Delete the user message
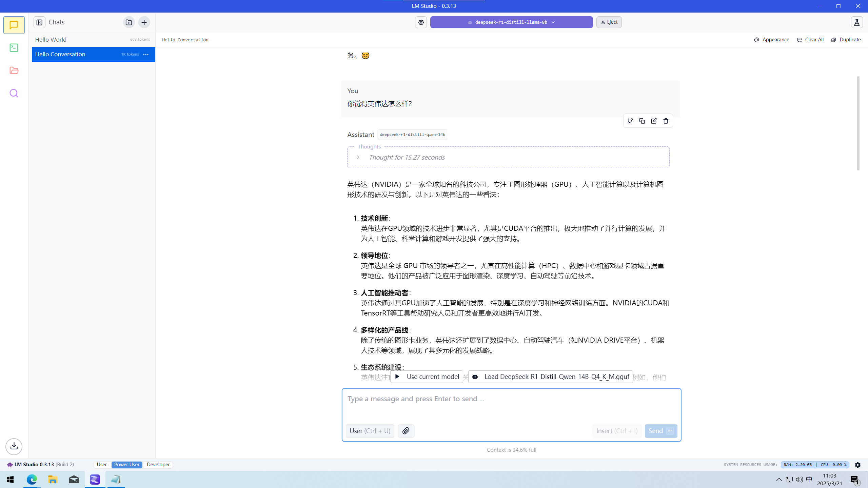Image resolution: width=868 pixels, height=488 pixels. 666,121
